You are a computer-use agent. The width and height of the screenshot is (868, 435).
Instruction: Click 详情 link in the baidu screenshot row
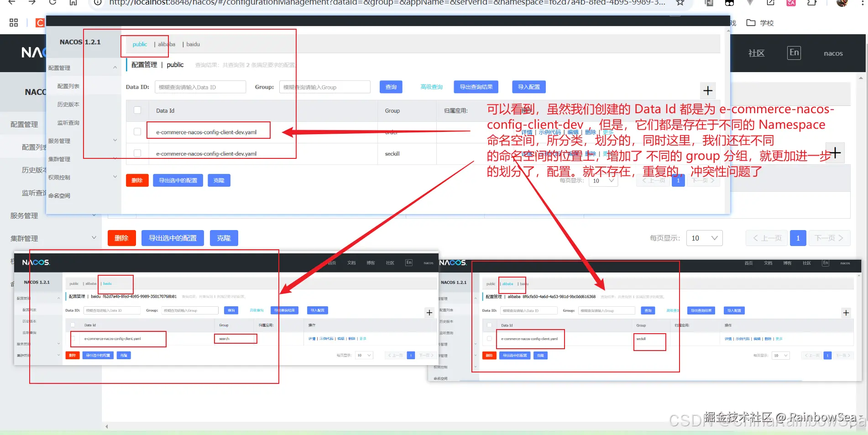(312, 339)
